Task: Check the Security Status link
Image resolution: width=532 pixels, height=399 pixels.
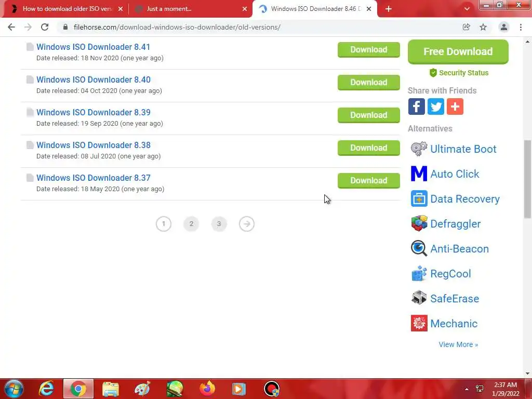Action: (459, 73)
